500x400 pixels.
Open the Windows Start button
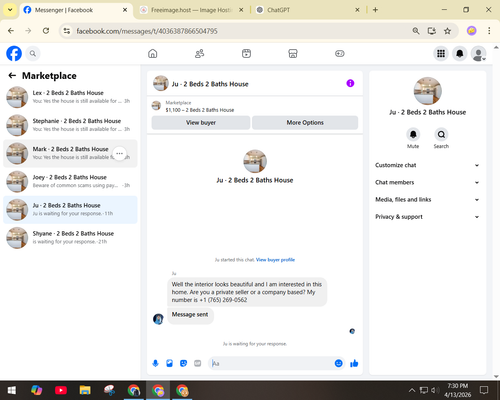(12, 390)
